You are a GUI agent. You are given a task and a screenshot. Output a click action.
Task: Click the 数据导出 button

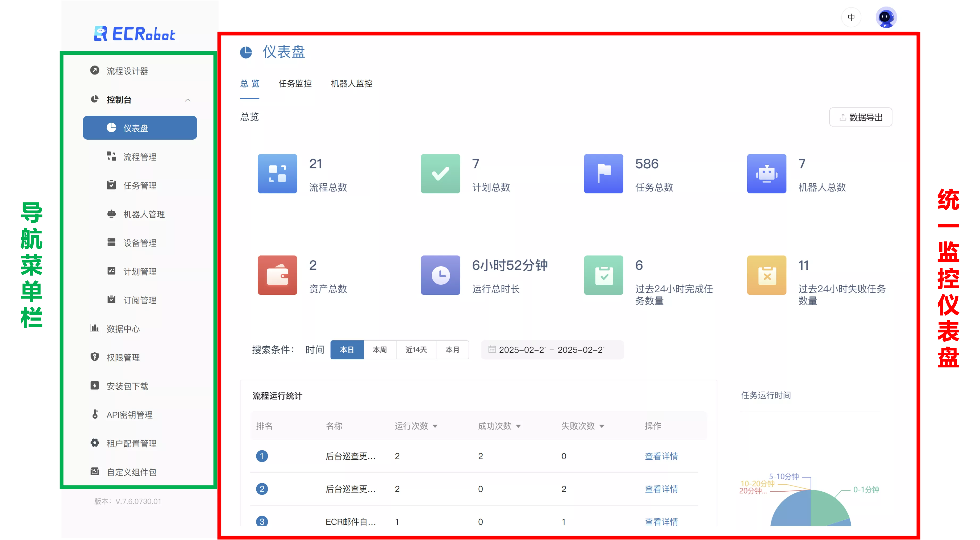[861, 117]
